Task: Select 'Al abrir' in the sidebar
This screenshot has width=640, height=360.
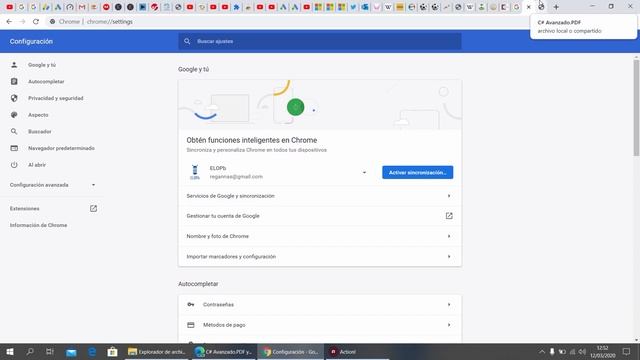Action: (x=37, y=165)
